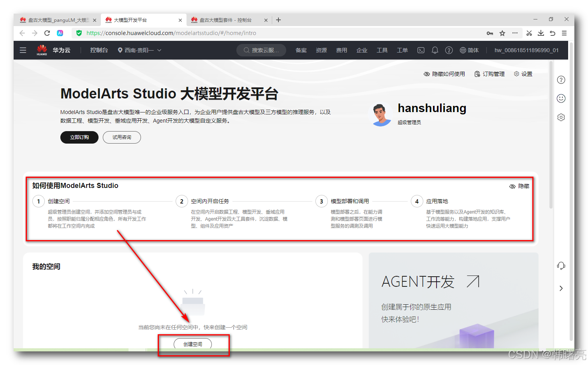This screenshot has height=365, width=588.
Task: Close the 大模型开发平台 tab
Action: click(180, 20)
